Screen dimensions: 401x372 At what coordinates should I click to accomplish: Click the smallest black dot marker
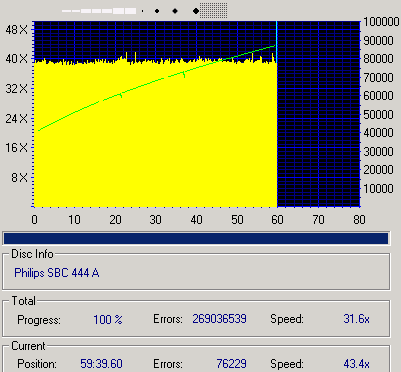143,11
